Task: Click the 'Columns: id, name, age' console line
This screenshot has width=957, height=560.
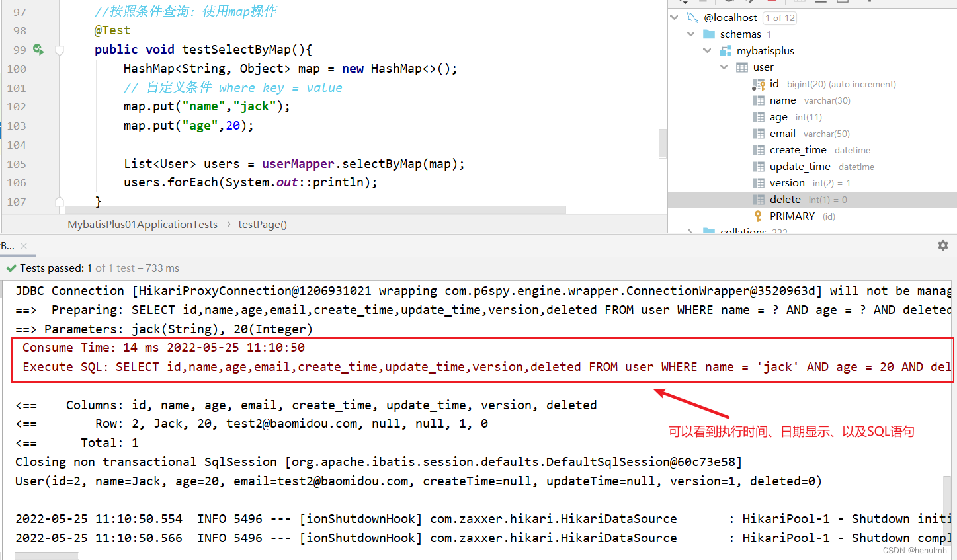Action: click(x=306, y=405)
